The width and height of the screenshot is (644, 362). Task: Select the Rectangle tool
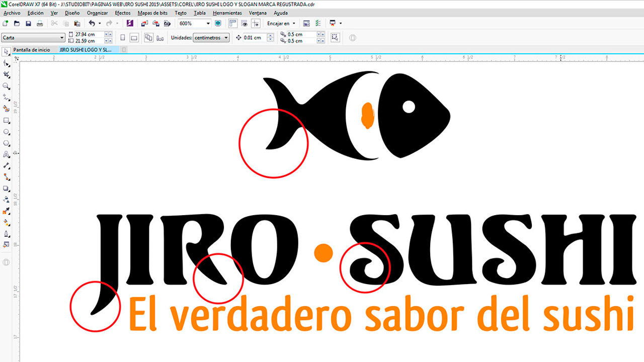click(x=6, y=121)
